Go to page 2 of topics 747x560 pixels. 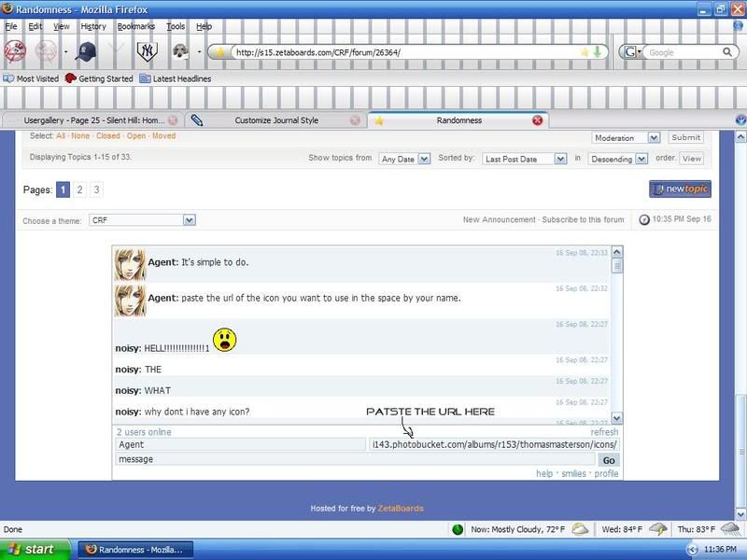[79, 189]
